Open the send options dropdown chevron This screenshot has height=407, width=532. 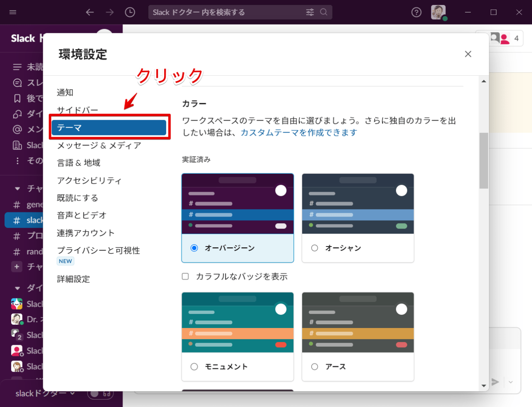(511, 382)
